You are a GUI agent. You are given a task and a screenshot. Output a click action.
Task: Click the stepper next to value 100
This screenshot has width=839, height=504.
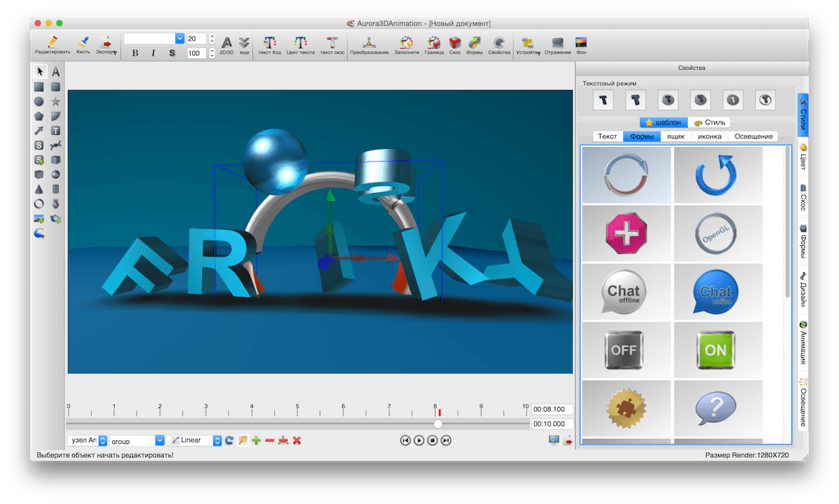pyautogui.click(x=212, y=53)
